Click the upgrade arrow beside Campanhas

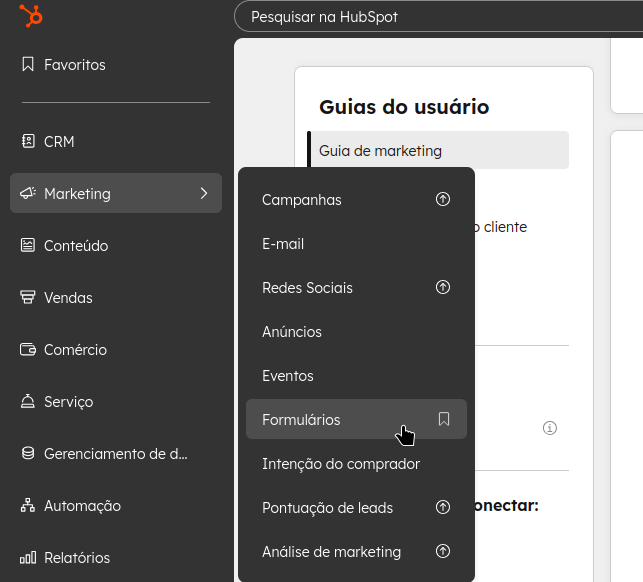[x=443, y=200]
